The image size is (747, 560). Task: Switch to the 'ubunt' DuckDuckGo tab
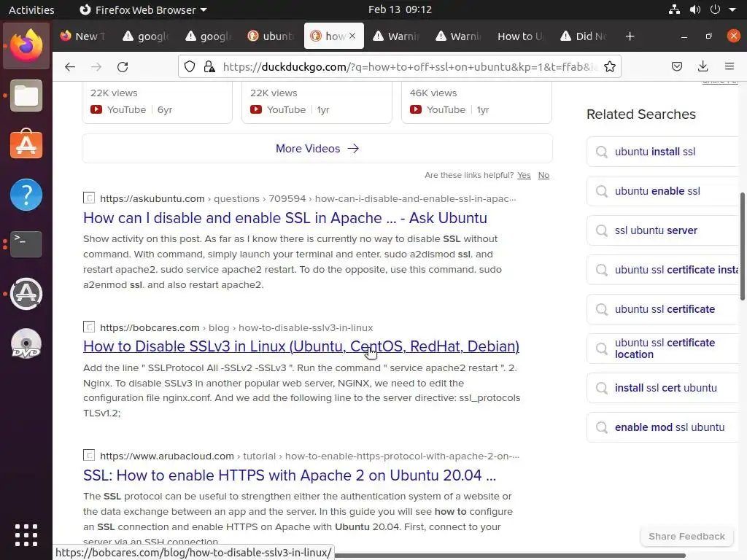[x=271, y=36]
